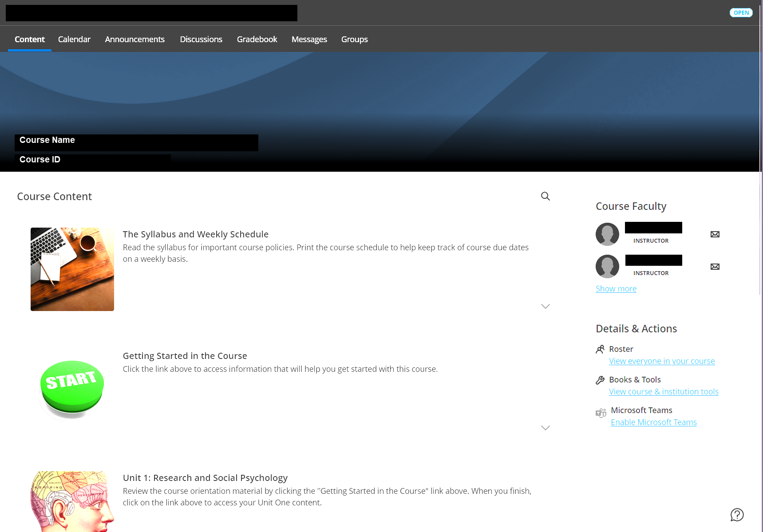Open View everyone in your course

tap(662, 361)
